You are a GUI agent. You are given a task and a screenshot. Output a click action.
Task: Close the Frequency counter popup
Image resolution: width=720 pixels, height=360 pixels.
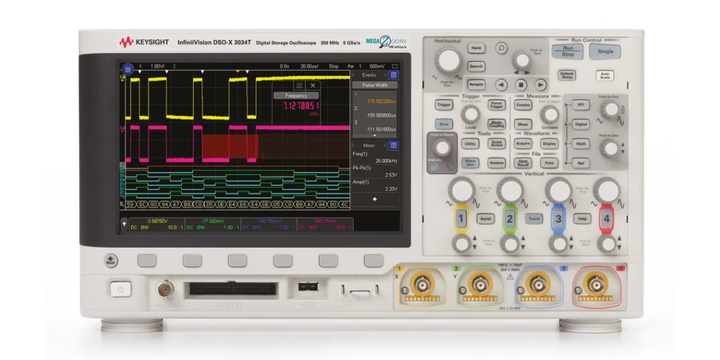[313, 85]
